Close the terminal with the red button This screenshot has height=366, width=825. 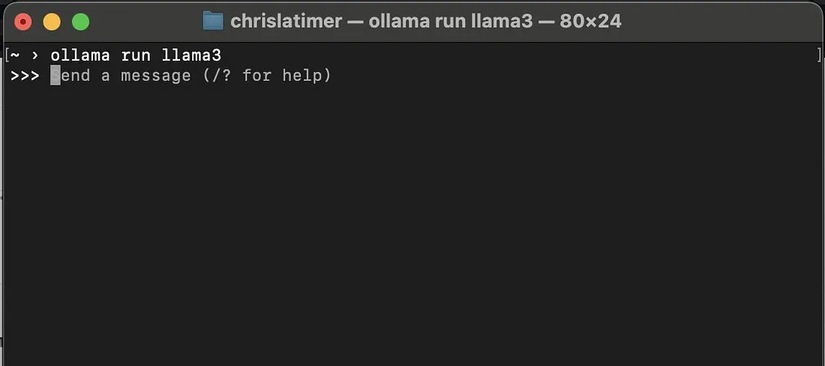point(23,22)
